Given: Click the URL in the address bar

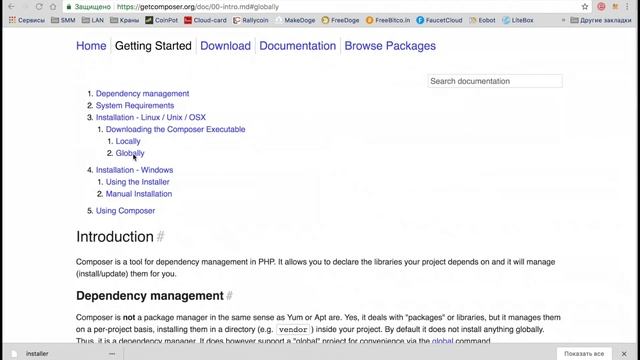Looking at the screenshot, I should tap(198, 7).
